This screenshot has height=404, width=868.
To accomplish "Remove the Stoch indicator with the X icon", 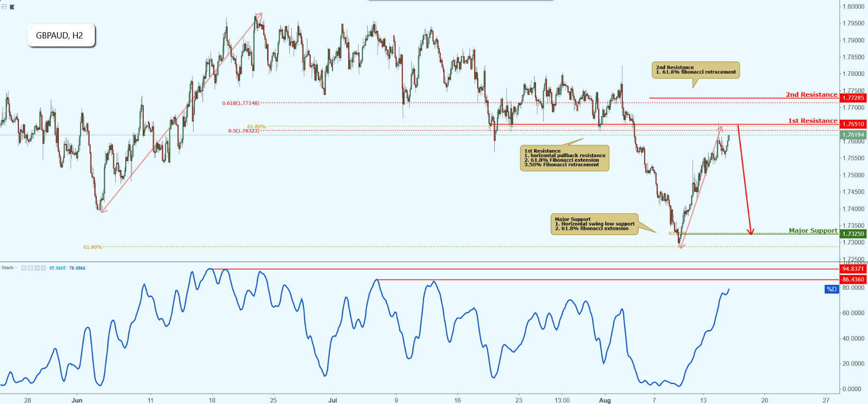I will (44, 268).
